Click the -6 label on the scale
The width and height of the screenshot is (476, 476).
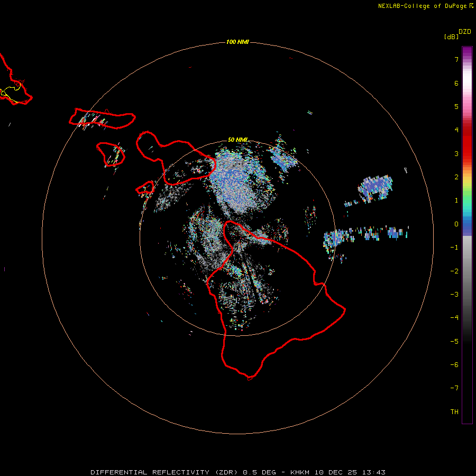click(454, 365)
